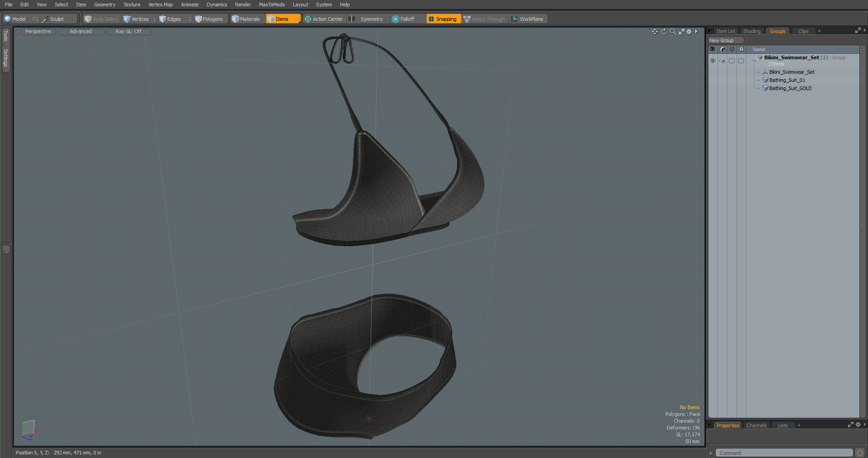Switch to the Shading tab

tap(752, 31)
